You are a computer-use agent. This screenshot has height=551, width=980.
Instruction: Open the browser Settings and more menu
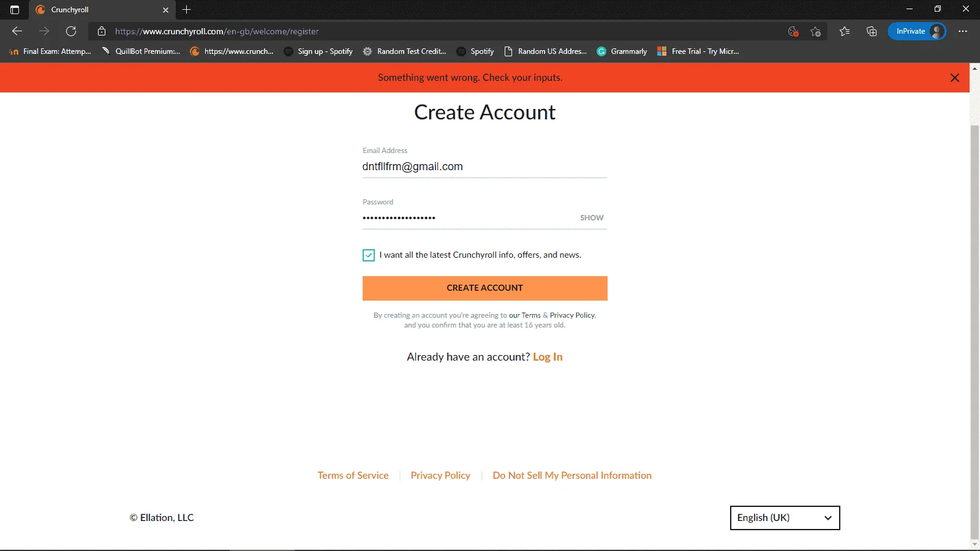pyautogui.click(x=963, y=31)
